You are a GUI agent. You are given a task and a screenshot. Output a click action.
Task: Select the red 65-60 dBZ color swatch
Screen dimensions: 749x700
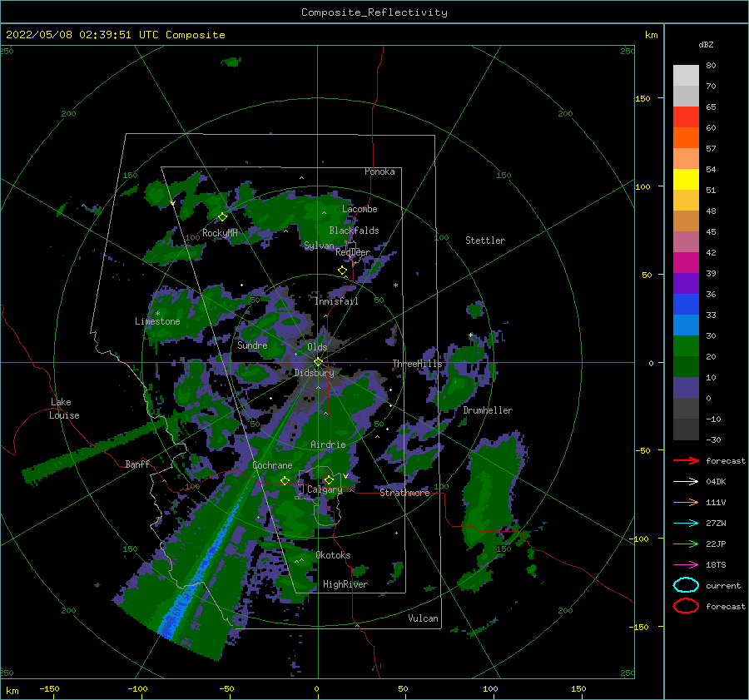(x=686, y=117)
